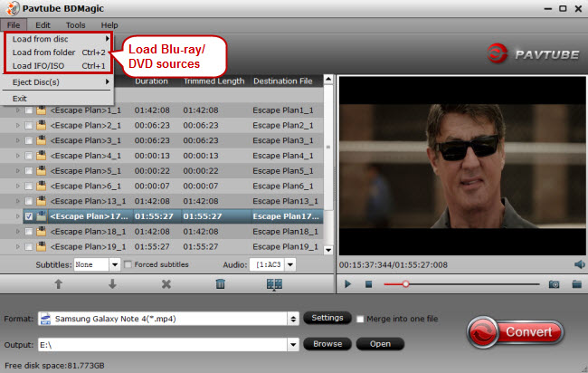Expand the Escape Plan>5_1 row
This screenshot has width=588, height=373.
(17, 171)
